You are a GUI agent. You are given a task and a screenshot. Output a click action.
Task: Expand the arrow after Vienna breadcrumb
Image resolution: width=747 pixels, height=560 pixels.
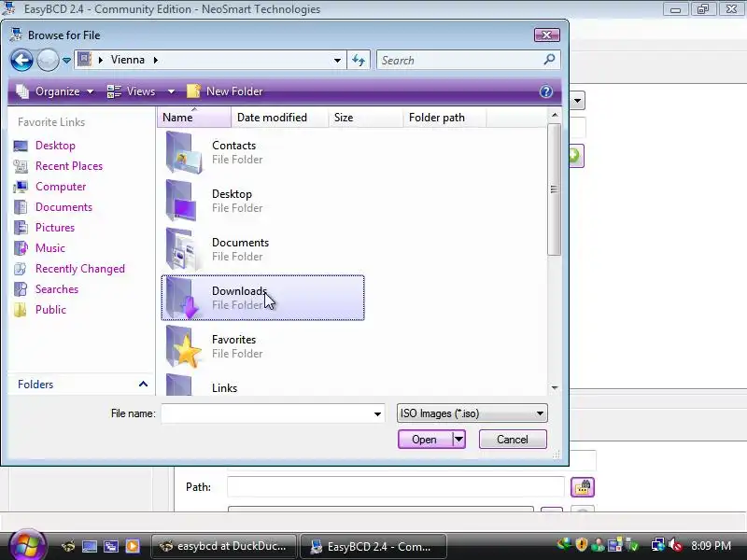pos(156,60)
